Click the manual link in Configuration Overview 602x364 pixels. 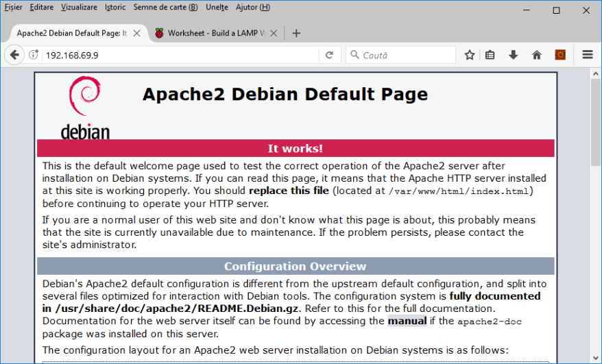(x=407, y=321)
